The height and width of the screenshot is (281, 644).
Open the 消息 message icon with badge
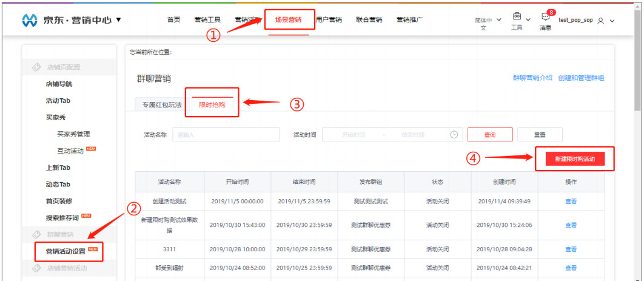(x=545, y=18)
